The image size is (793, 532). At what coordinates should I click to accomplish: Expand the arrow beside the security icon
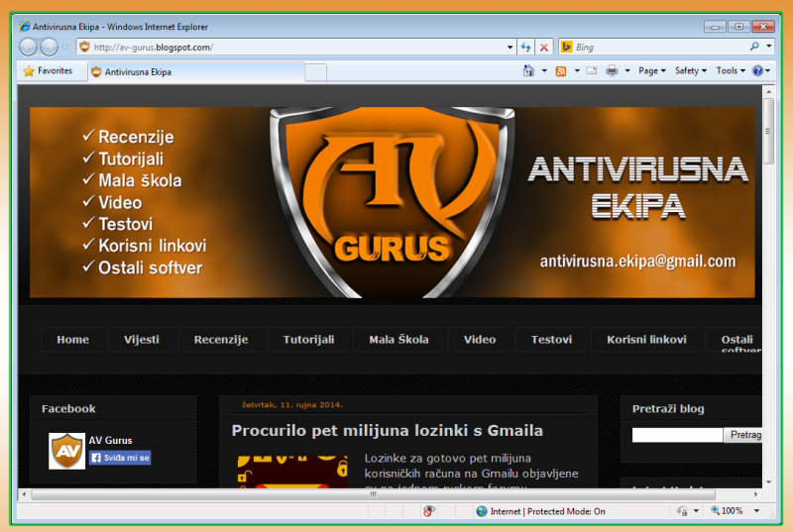pyautogui.click(x=697, y=511)
